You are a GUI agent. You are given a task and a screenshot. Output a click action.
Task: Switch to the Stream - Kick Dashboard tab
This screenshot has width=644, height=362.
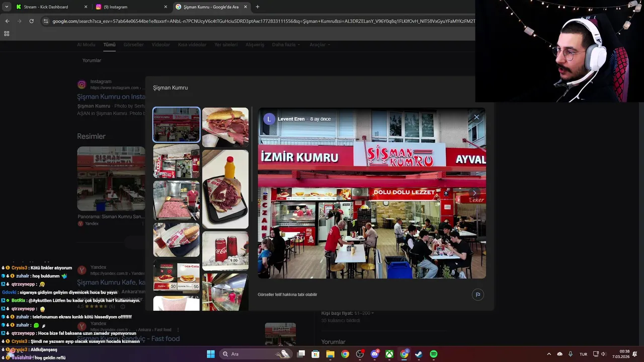coord(52,7)
